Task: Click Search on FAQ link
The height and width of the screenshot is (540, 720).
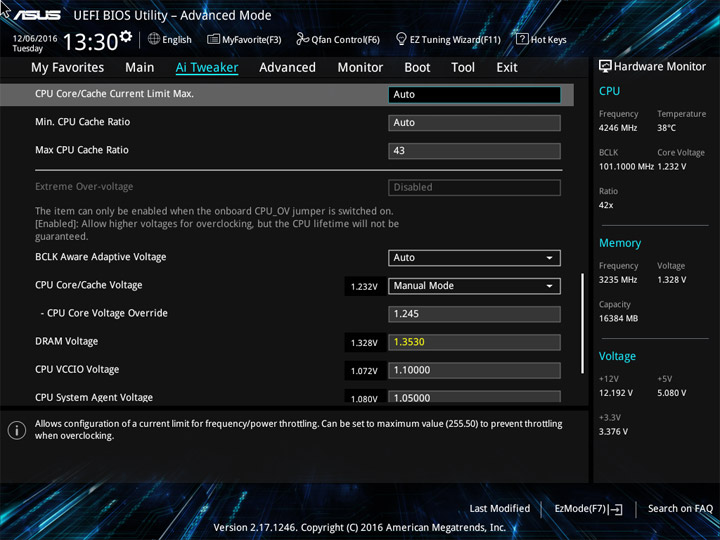Action: pyautogui.click(x=680, y=508)
